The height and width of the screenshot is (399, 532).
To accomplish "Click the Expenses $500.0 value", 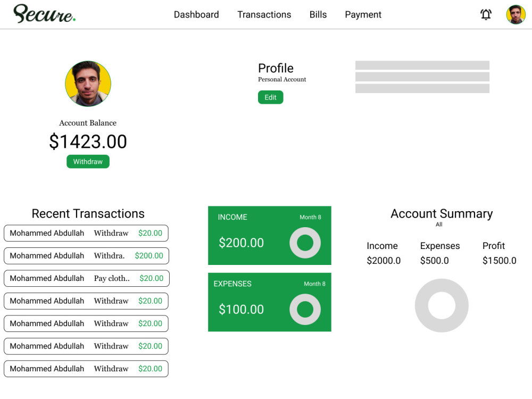I will pos(434,261).
